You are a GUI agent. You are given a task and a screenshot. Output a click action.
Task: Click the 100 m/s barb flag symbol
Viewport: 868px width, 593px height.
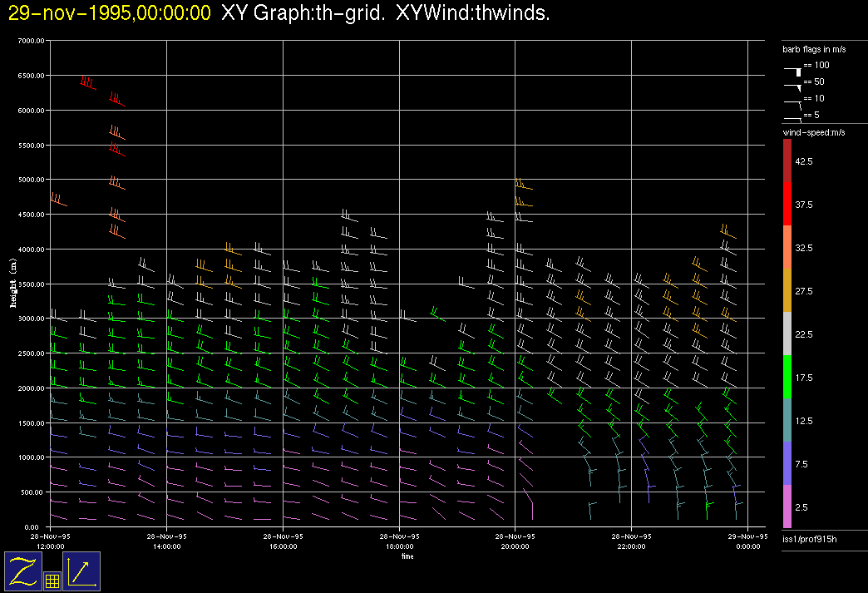[793, 70]
